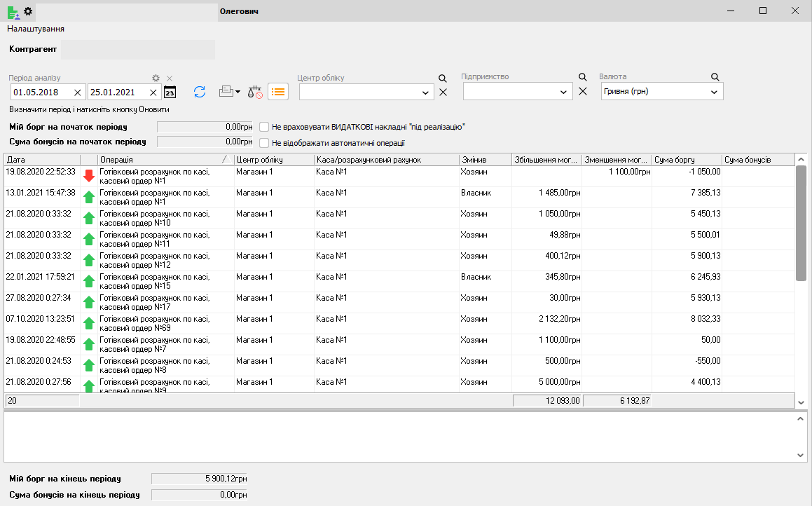Click the debt value 8 032,33
Image resolution: width=812 pixels, height=506 pixels.
(706, 319)
